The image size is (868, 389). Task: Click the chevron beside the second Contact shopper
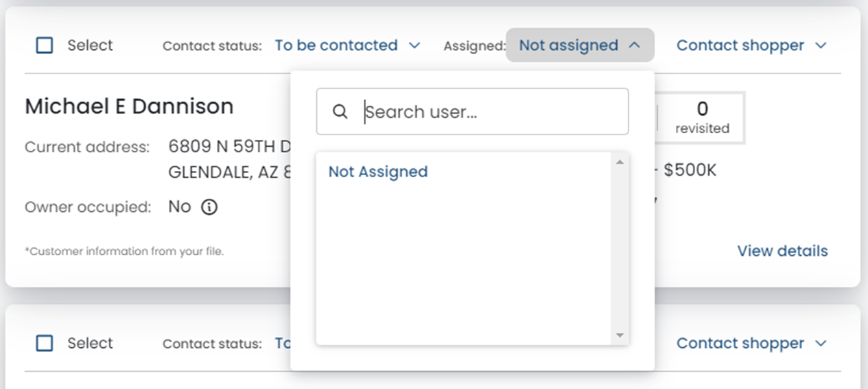(x=821, y=343)
